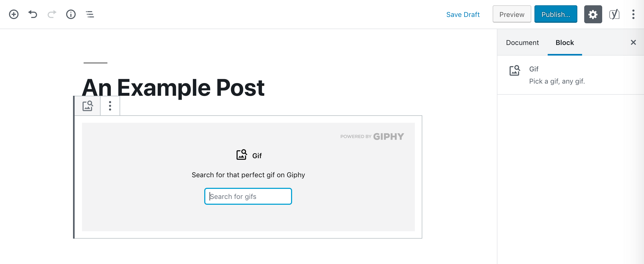The image size is (644, 264).
Task: Focus the Search for gifs field
Action: pyautogui.click(x=248, y=196)
